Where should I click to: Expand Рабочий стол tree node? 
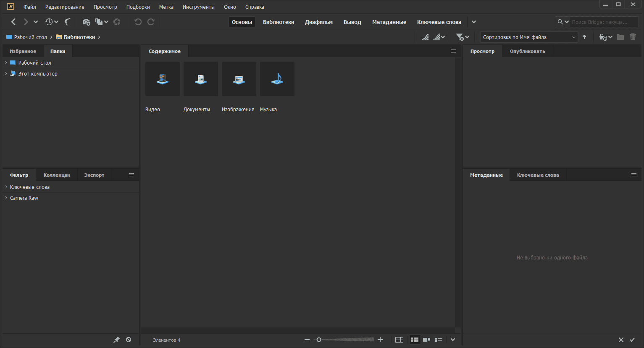[x=6, y=63]
